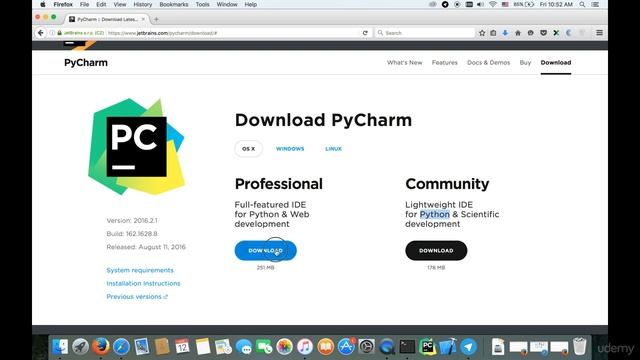Open Spotlight search in the menu bar

coord(582,4)
